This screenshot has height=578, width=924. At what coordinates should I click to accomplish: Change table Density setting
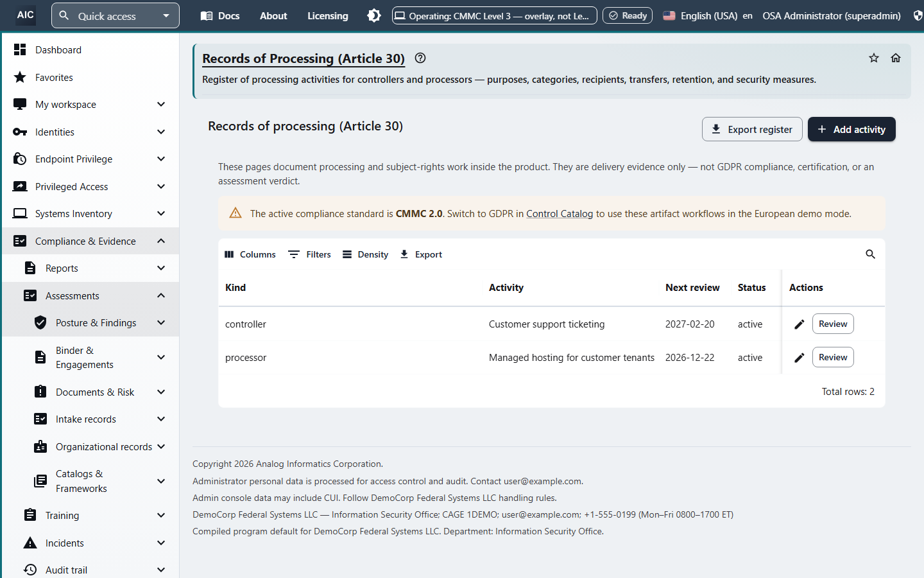[x=365, y=254]
